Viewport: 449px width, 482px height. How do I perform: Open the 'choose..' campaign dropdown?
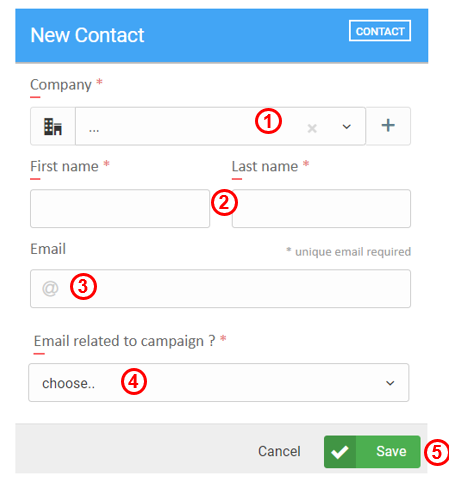point(219,383)
